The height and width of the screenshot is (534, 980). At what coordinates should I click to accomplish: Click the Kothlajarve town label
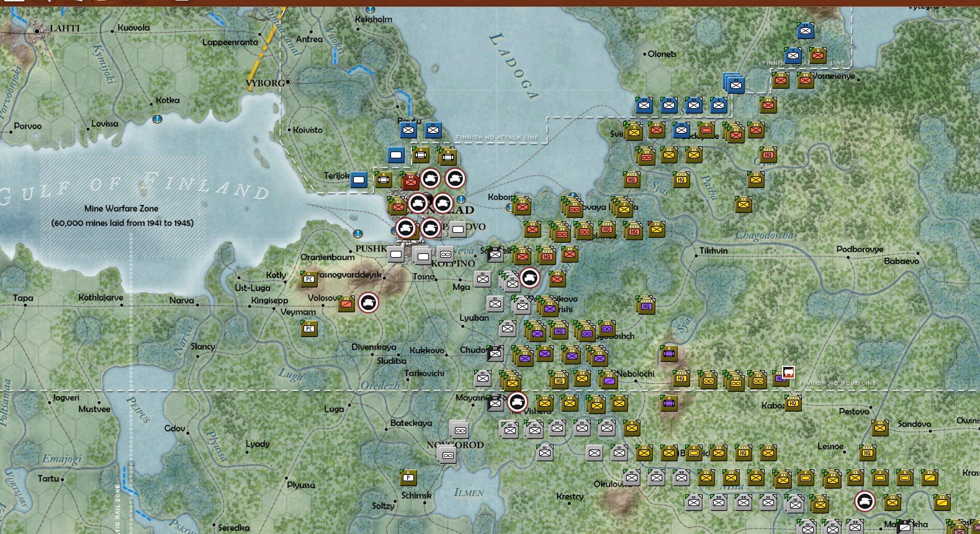[101, 297]
